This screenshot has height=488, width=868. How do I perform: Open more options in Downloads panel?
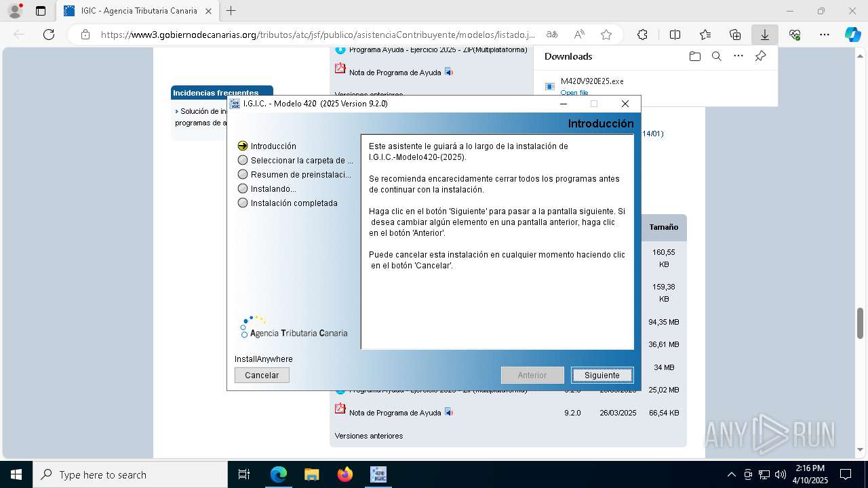738,56
